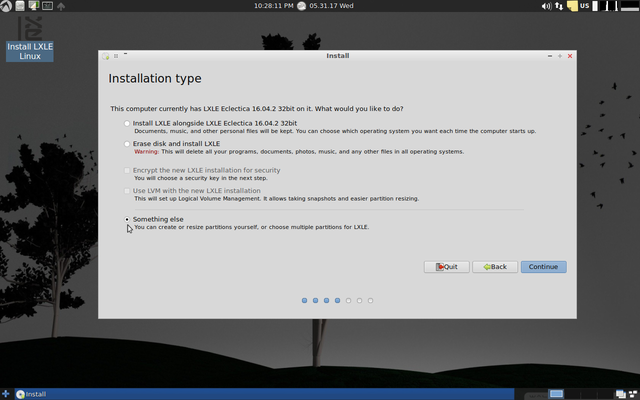The image size is (640, 400).
Task: Launch the terminal from top panel
Action: [47, 6]
